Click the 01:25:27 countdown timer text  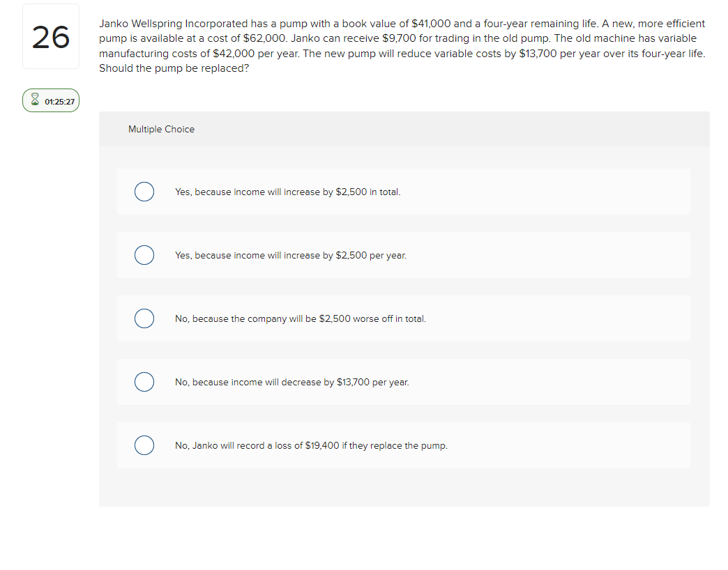pyautogui.click(x=59, y=102)
